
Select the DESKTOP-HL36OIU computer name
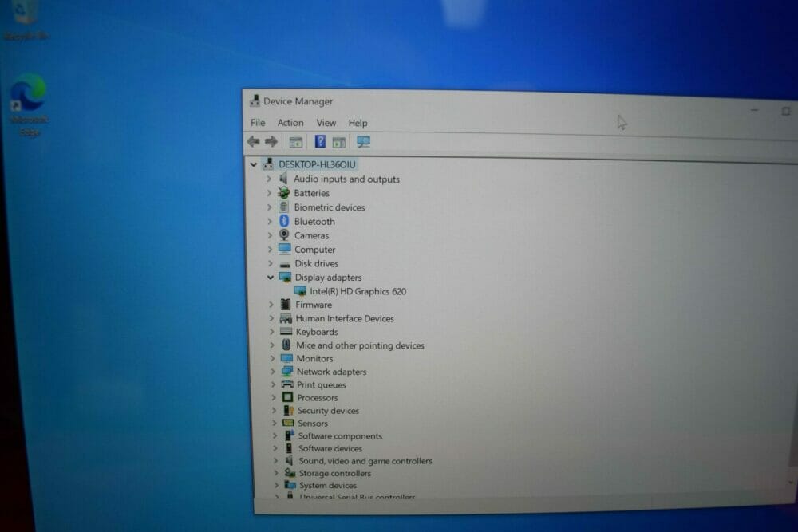click(x=317, y=164)
